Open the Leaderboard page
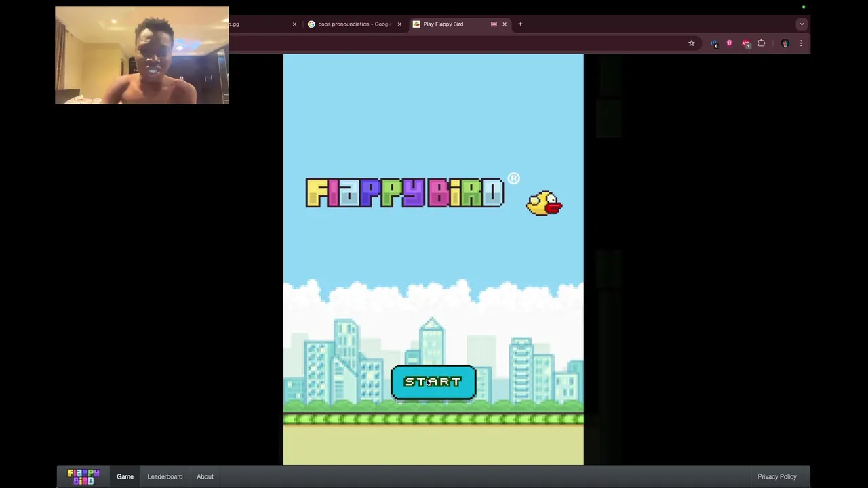 click(x=165, y=476)
